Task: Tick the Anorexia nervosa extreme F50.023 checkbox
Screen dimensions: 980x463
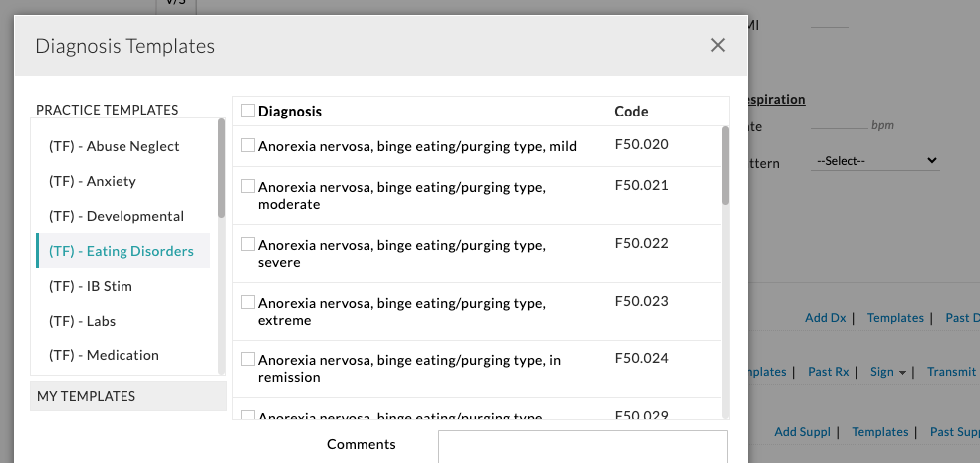Action: (248, 302)
